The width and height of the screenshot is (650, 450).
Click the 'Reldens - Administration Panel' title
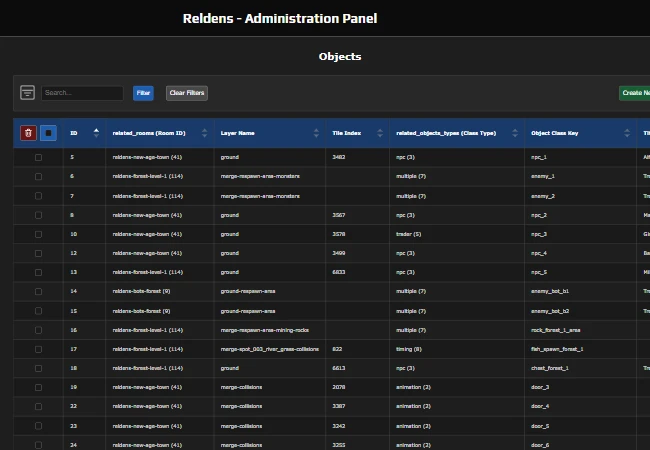coord(280,18)
